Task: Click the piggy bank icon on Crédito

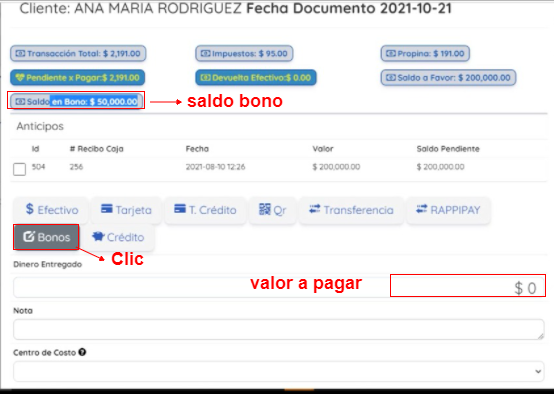Action: tap(98, 236)
